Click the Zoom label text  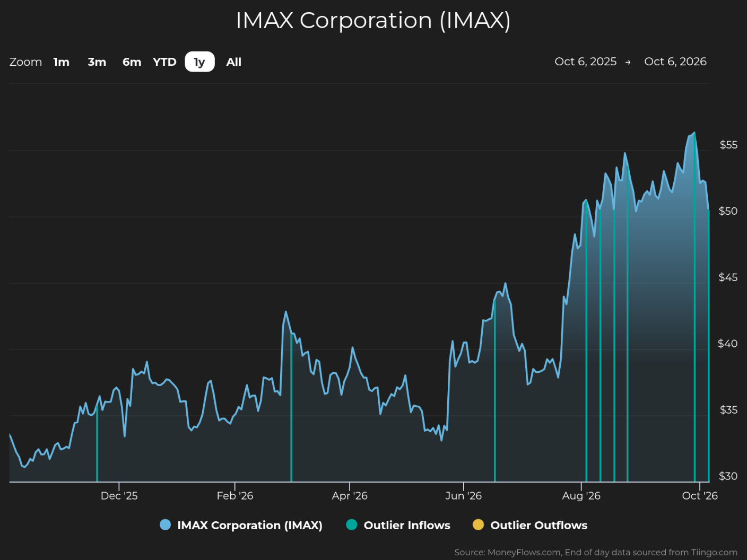click(x=25, y=62)
